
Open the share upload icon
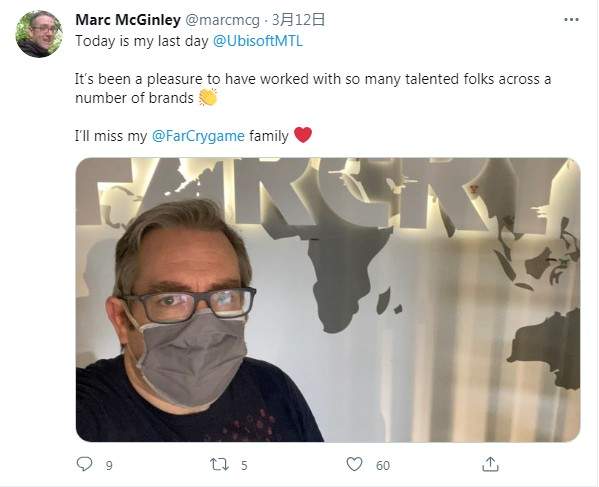(x=490, y=464)
